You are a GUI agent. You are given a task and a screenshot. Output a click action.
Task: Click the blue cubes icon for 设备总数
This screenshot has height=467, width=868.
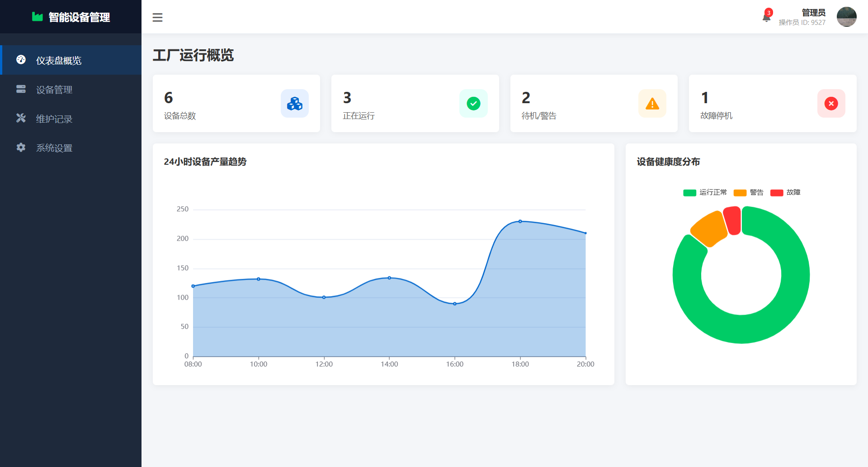[x=294, y=104]
